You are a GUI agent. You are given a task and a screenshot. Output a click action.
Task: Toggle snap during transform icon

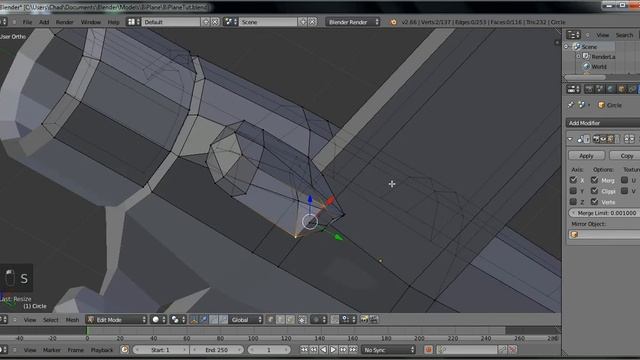pyautogui.click(x=334, y=320)
